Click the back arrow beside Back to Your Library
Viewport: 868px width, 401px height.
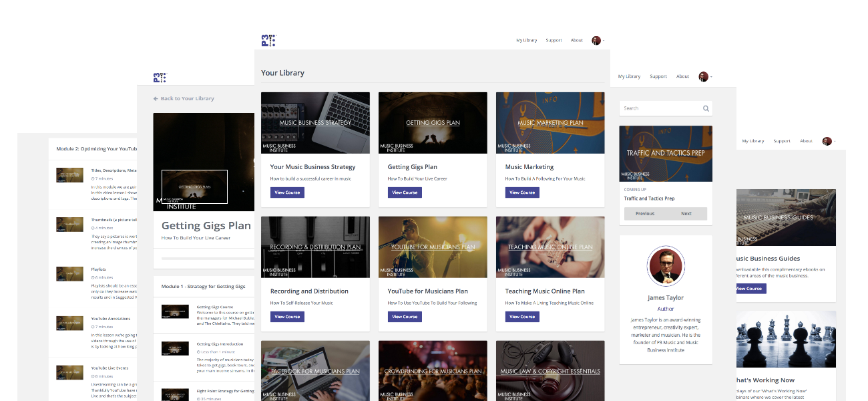[x=156, y=98]
